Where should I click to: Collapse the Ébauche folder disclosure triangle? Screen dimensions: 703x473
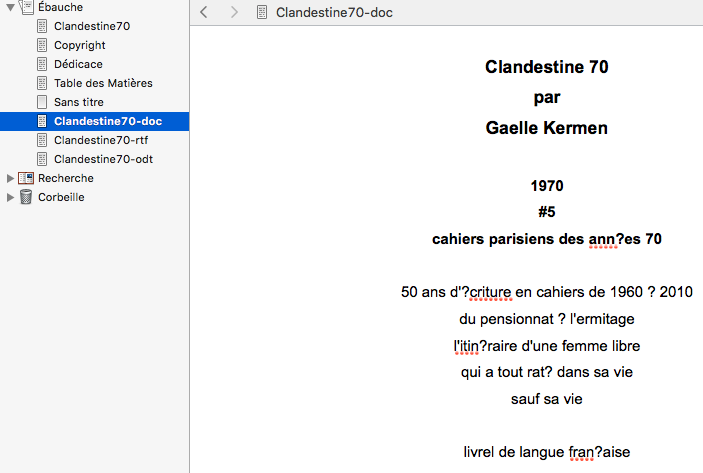11,7
